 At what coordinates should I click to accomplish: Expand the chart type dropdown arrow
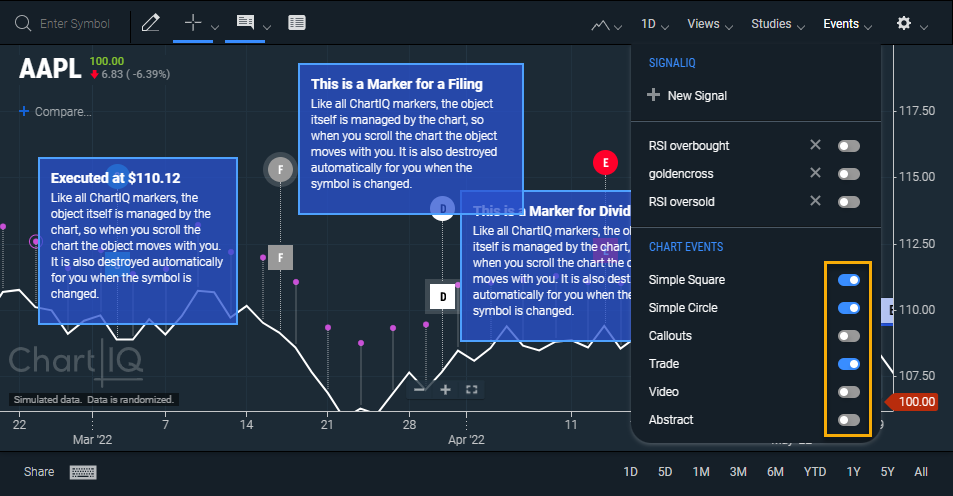click(x=618, y=27)
